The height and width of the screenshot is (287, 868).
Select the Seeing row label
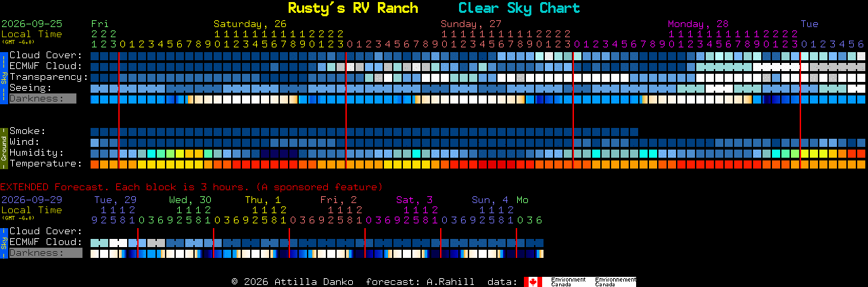pos(30,87)
